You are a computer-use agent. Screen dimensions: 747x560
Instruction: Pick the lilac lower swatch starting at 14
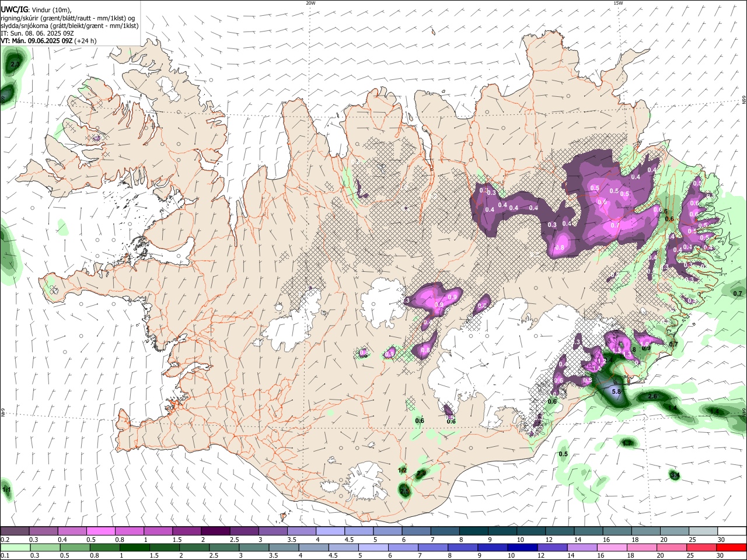pyautogui.click(x=582, y=547)
